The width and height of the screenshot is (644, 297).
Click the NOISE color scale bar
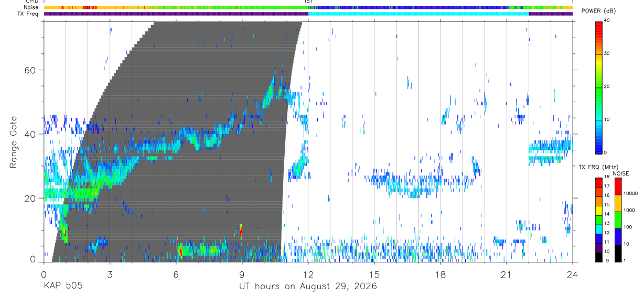point(618,219)
